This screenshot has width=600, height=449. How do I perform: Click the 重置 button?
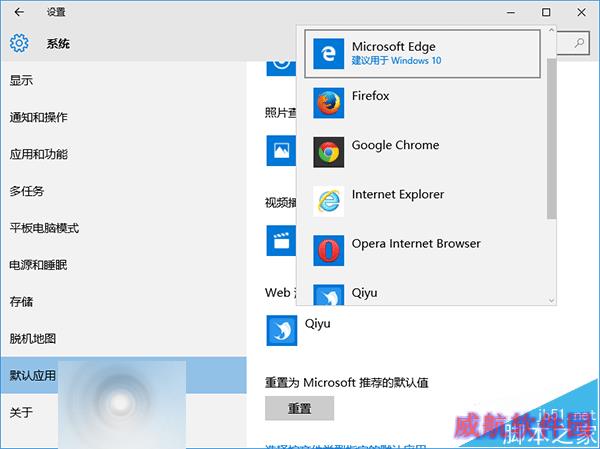[299, 408]
